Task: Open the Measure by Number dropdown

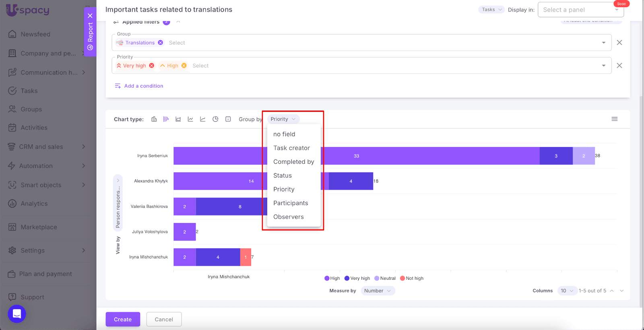Action: pyautogui.click(x=378, y=291)
